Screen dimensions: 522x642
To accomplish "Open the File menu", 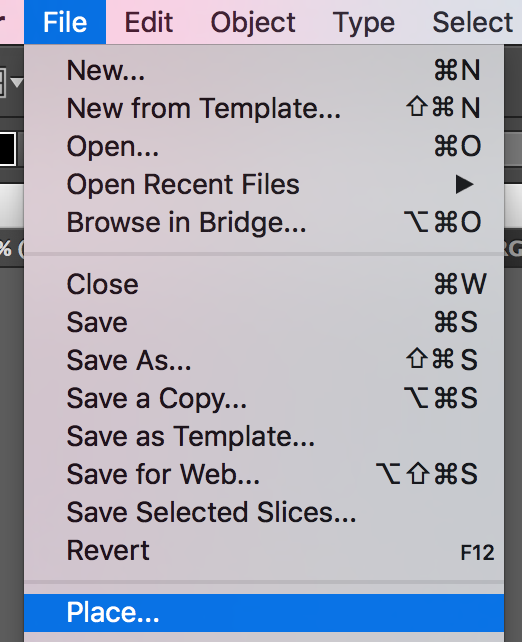I will 65,22.
